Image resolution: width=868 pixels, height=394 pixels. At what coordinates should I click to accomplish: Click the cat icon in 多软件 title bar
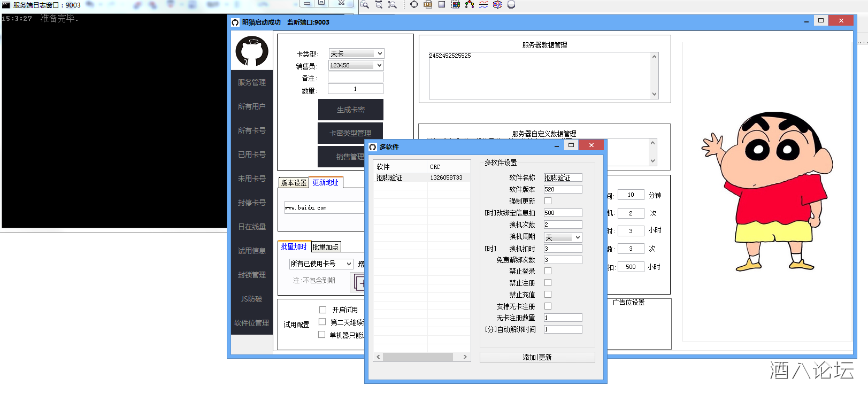point(373,147)
